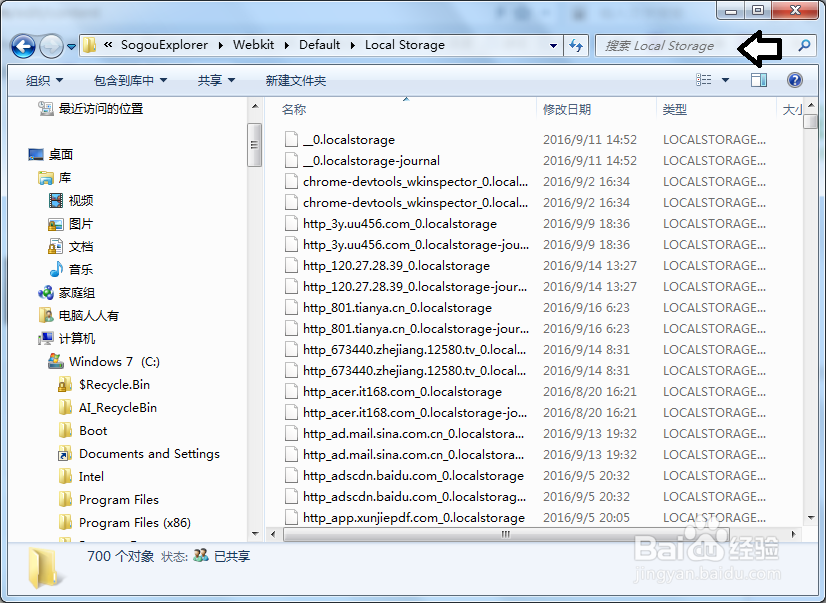This screenshot has height=603, width=826.
Task: Select file __0.localstorage
Action: point(349,140)
